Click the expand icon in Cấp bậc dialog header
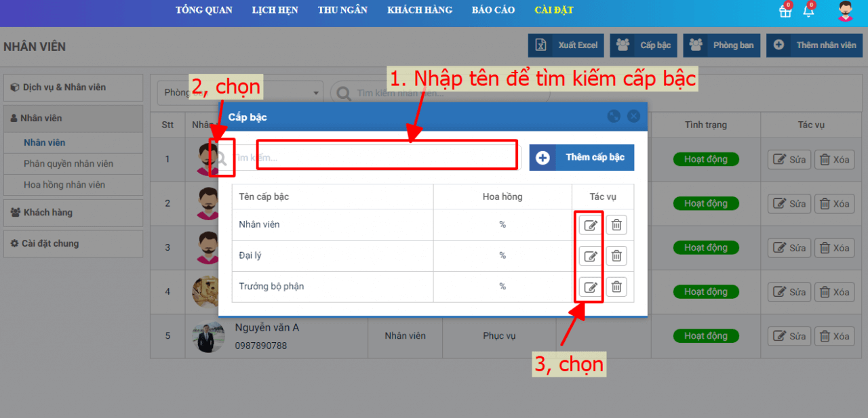868x418 pixels. pyautogui.click(x=614, y=117)
